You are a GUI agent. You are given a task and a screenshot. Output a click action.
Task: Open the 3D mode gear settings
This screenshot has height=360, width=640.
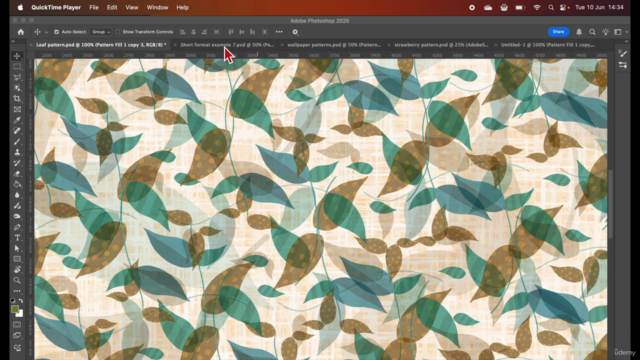[x=295, y=32]
